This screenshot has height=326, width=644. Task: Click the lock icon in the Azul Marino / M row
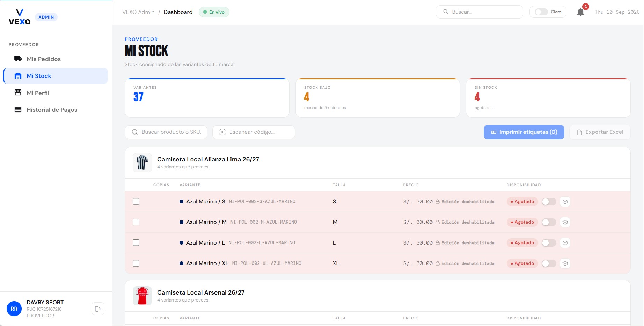tap(437, 222)
